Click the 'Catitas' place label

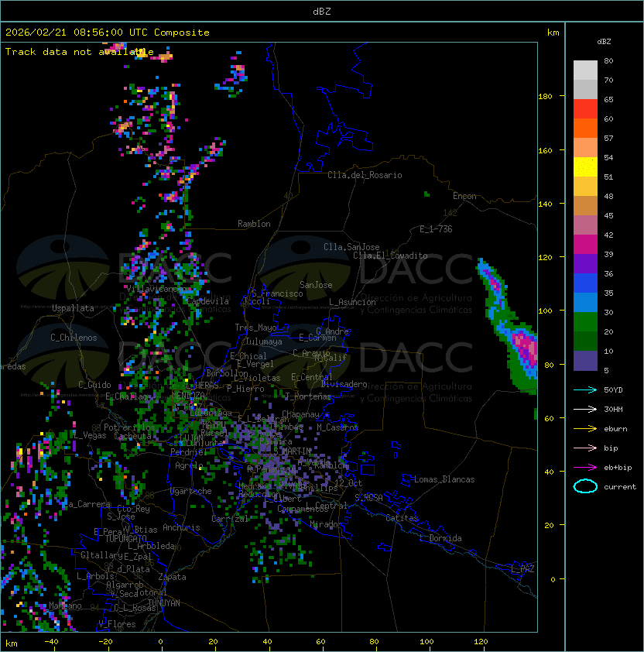click(x=402, y=518)
